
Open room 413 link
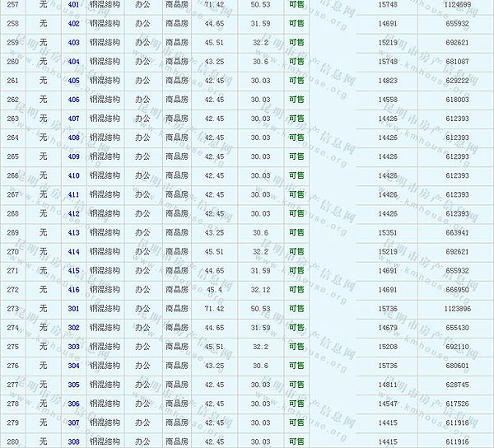[74, 232]
